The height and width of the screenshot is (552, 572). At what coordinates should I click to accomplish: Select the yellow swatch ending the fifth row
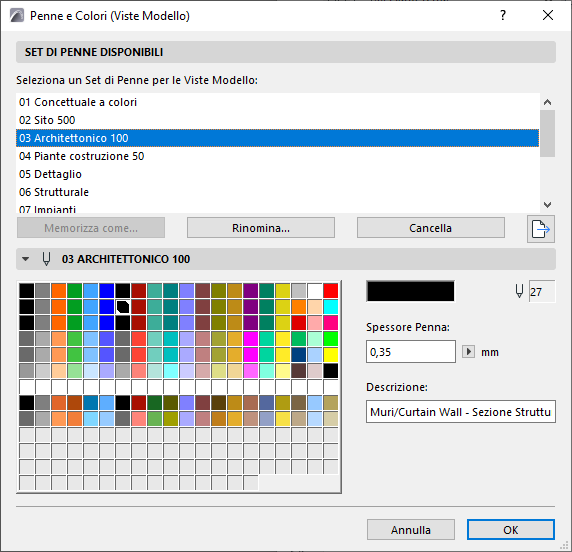point(331,355)
